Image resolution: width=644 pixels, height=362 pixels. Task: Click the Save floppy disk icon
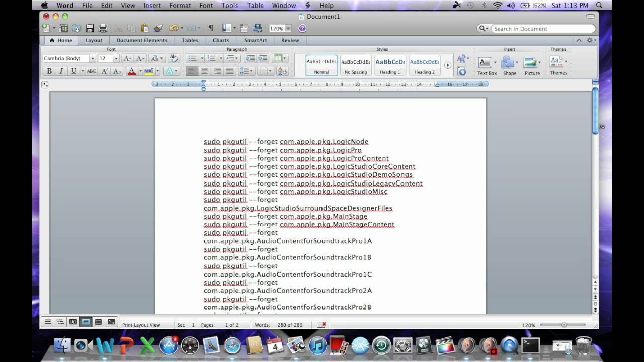(x=90, y=28)
